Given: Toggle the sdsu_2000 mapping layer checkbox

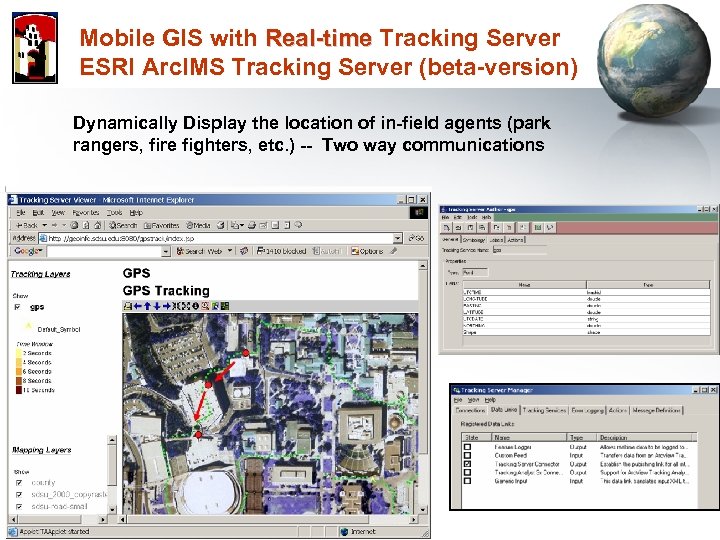Looking at the screenshot, I should coord(19,495).
